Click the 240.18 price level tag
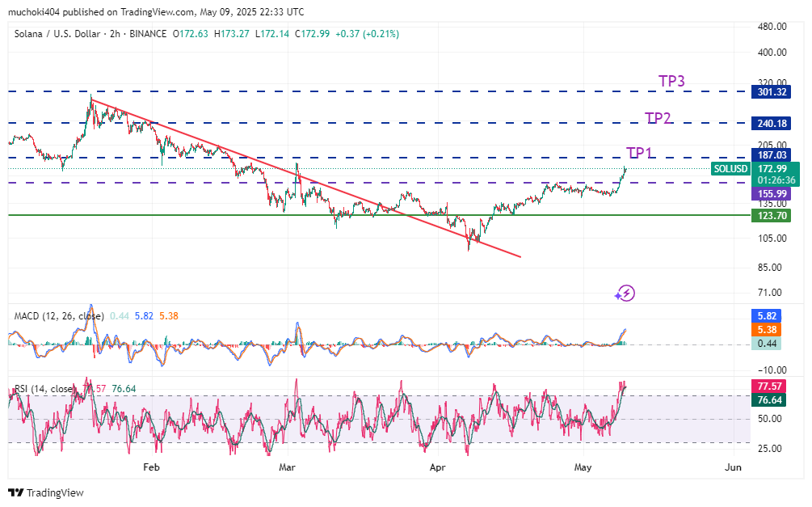Image resolution: width=812 pixels, height=507 pixels. click(772, 124)
